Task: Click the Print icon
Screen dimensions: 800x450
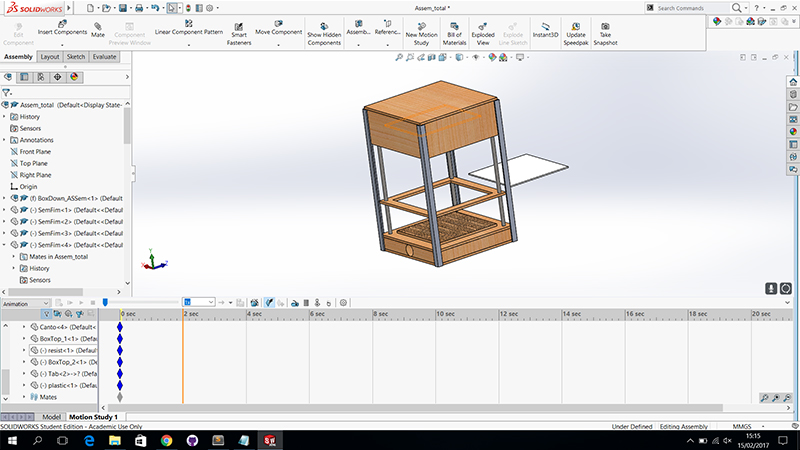Action: (x=139, y=8)
